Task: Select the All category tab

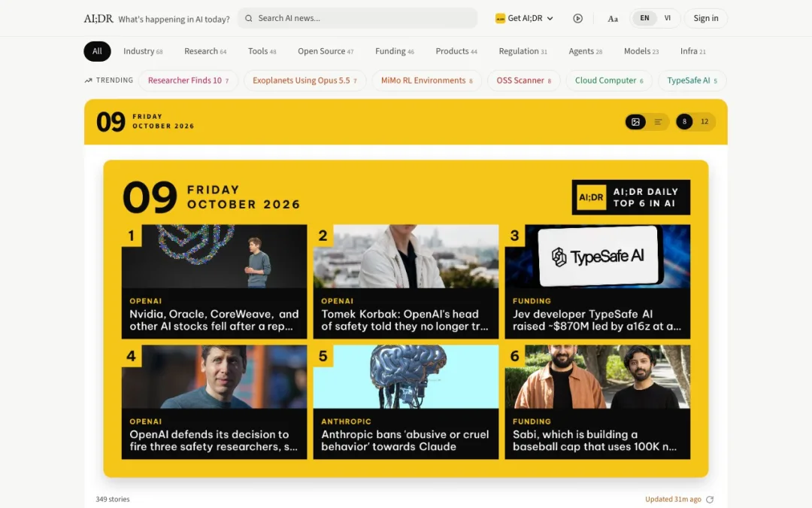Action: click(x=97, y=51)
